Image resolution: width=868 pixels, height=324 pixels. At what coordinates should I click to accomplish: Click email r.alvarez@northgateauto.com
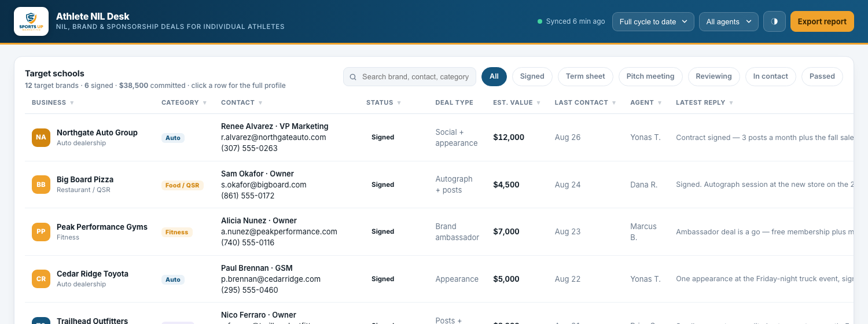tap(274, 137)
